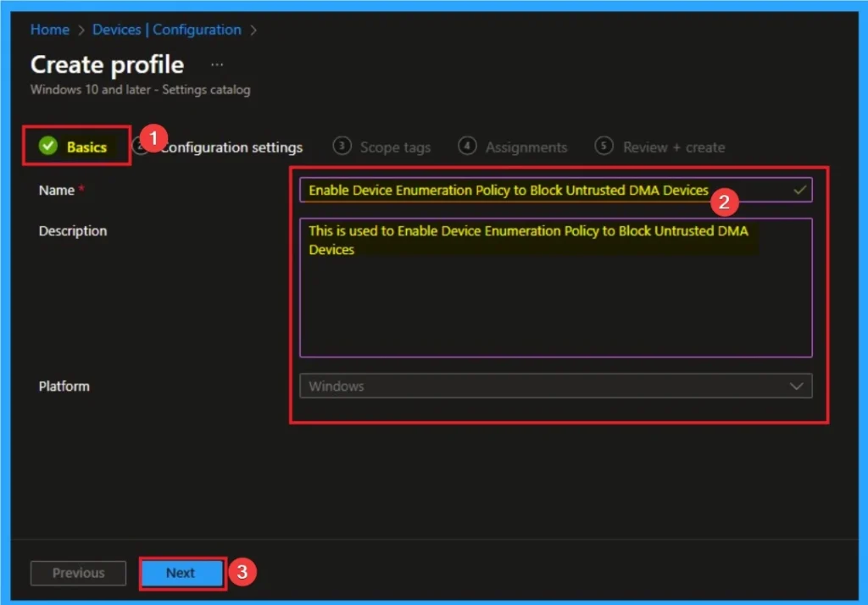Open the Review + create tab label
This screenshot has height=605, width=868.
[674, 147]
